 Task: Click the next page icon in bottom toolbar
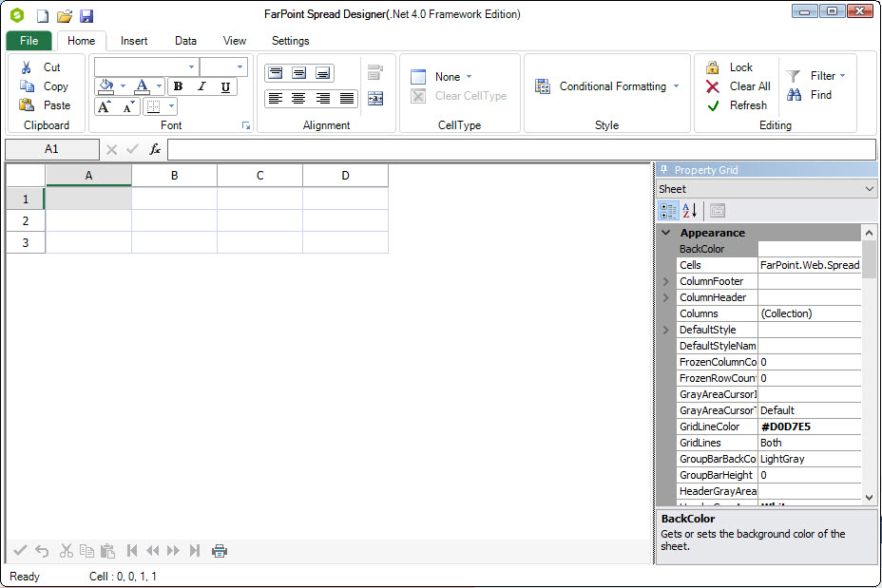point(173,551)
